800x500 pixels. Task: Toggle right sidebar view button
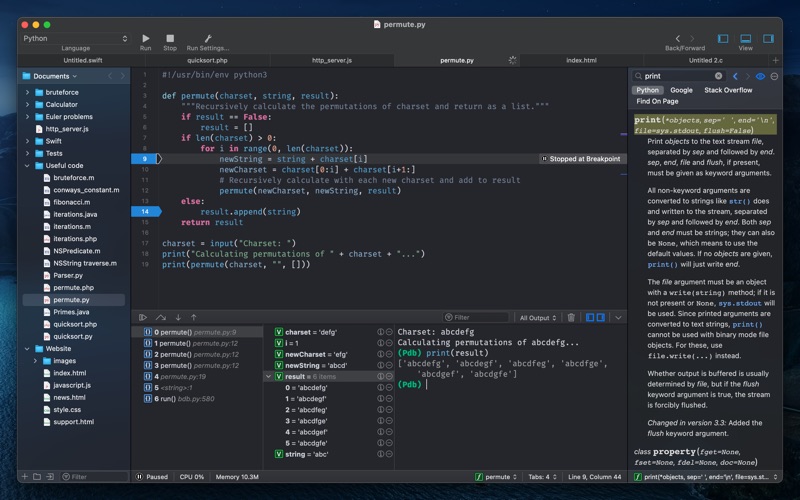[x=767, y=38]
